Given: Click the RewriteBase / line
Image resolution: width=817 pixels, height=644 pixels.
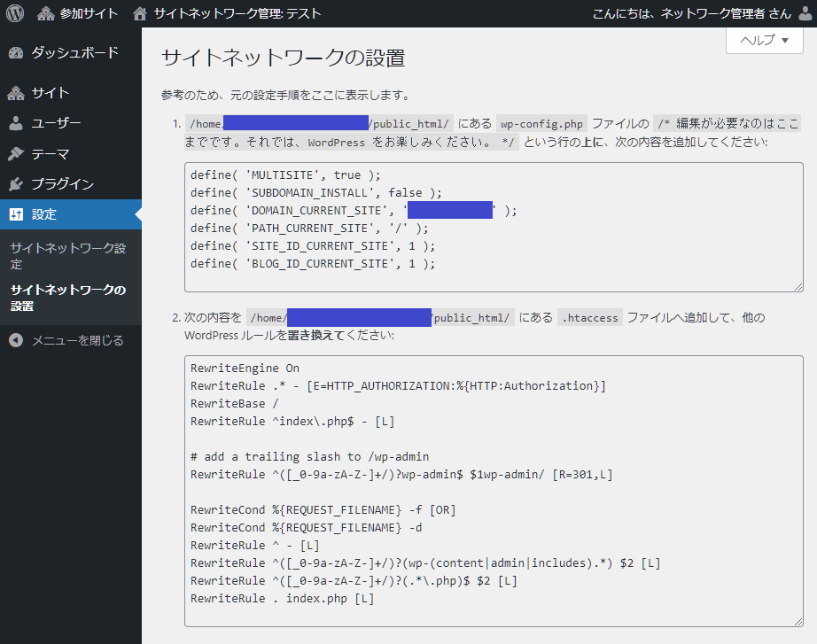Looking at the screenshot, I should (x=235, y=404).
